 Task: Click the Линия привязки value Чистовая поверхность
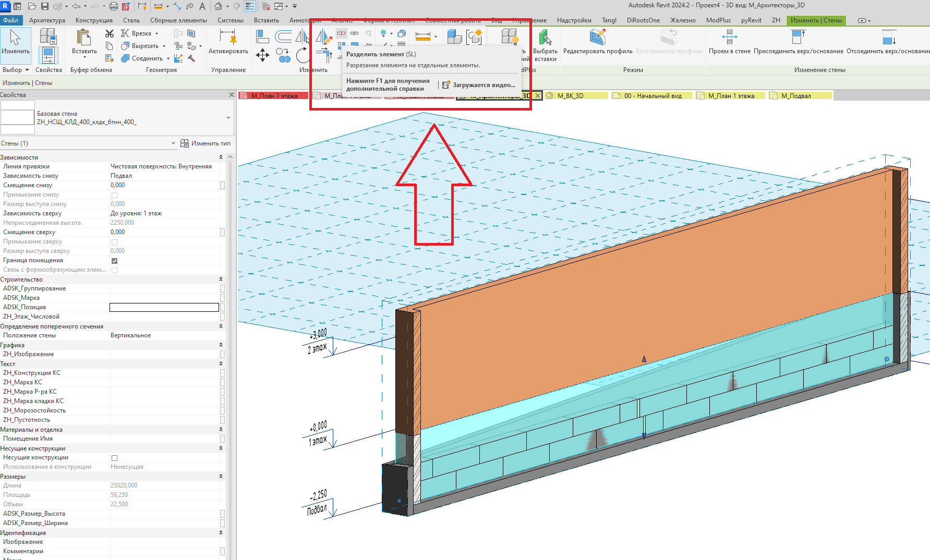(x=161, y=167)
